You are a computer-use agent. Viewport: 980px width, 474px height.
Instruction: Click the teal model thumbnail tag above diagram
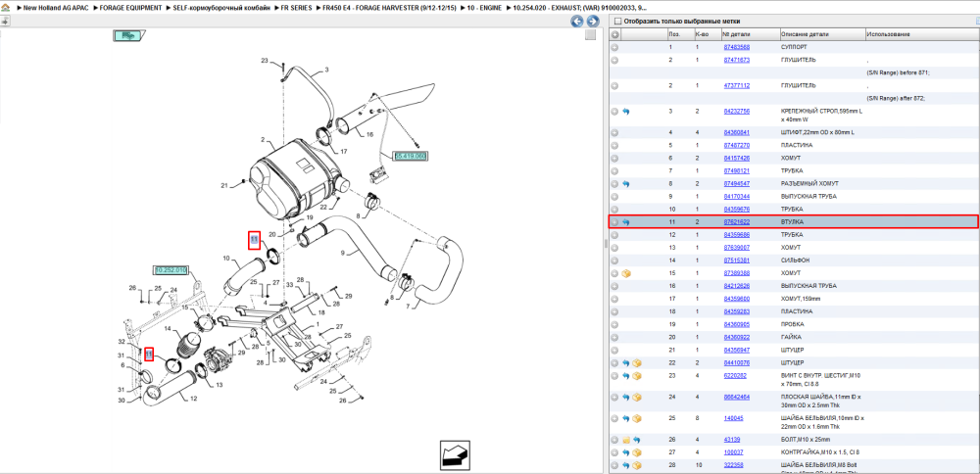(128, 36)
